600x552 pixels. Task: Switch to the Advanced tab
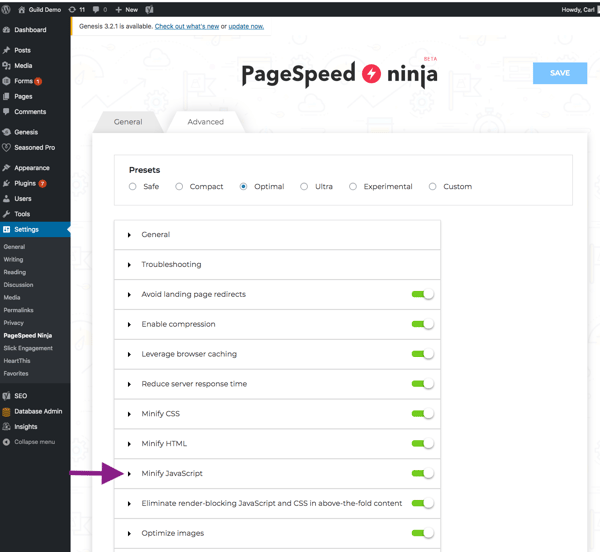(205, 122)
